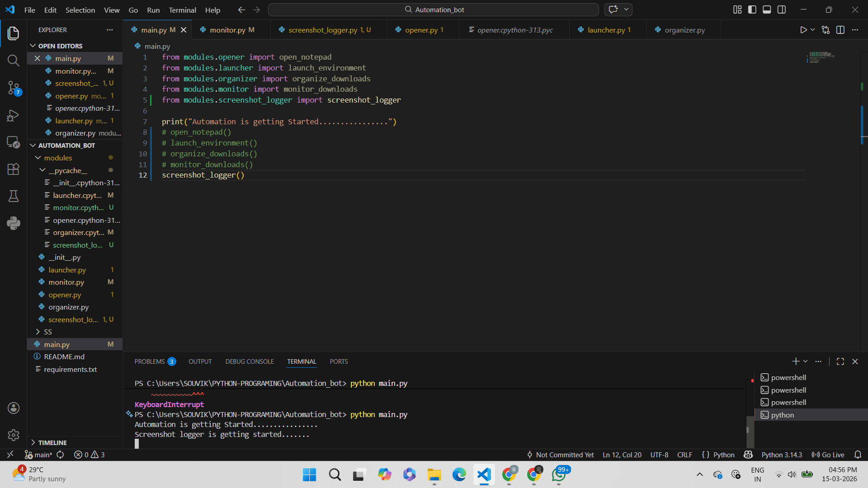This screenshot has width=868, height=488.
Task: Click CRLF end of line setting
Action: (684, 455)
